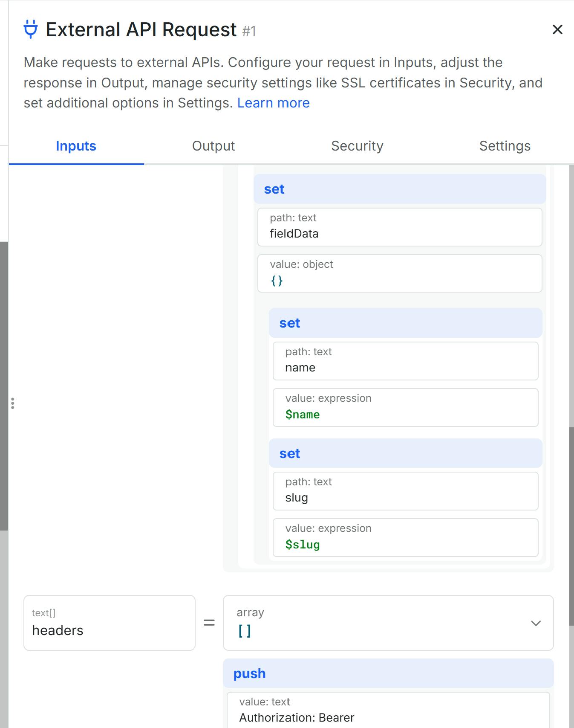
Task: Click the plug icon beside External API Request
Action: [31, 29]
